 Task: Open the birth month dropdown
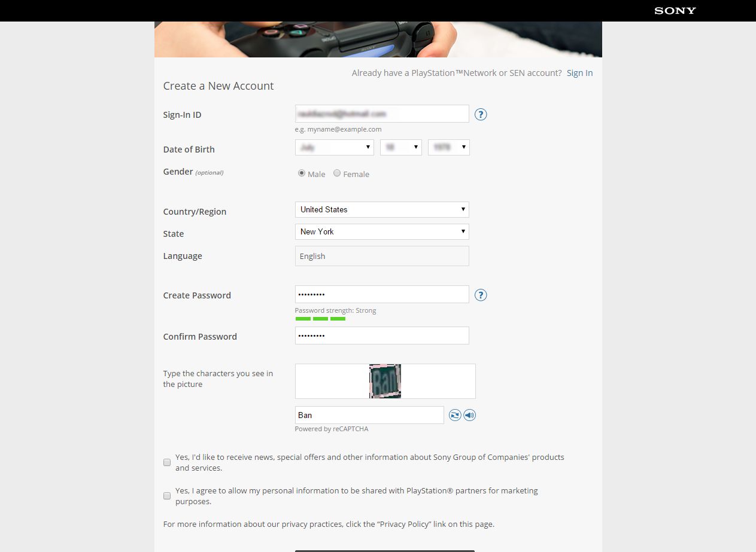[334, 147]
